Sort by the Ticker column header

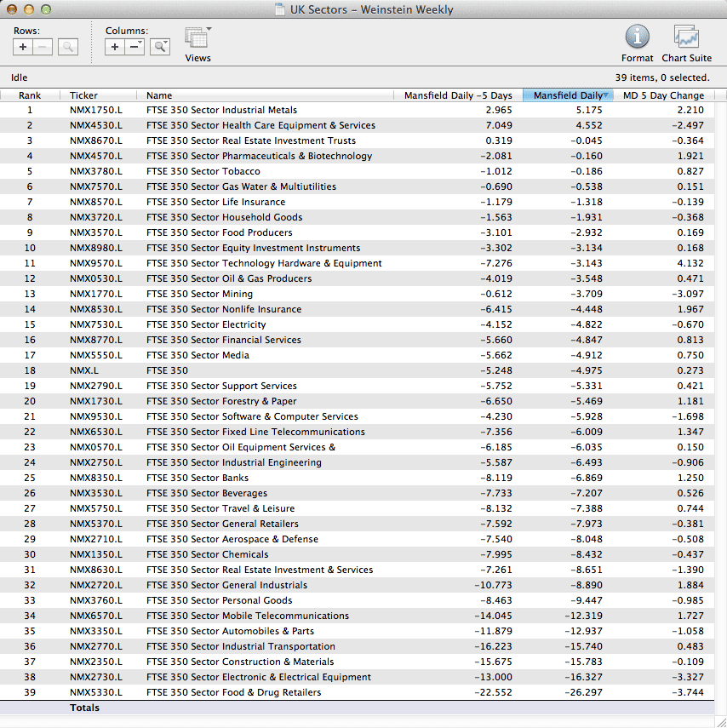[83, 95]
